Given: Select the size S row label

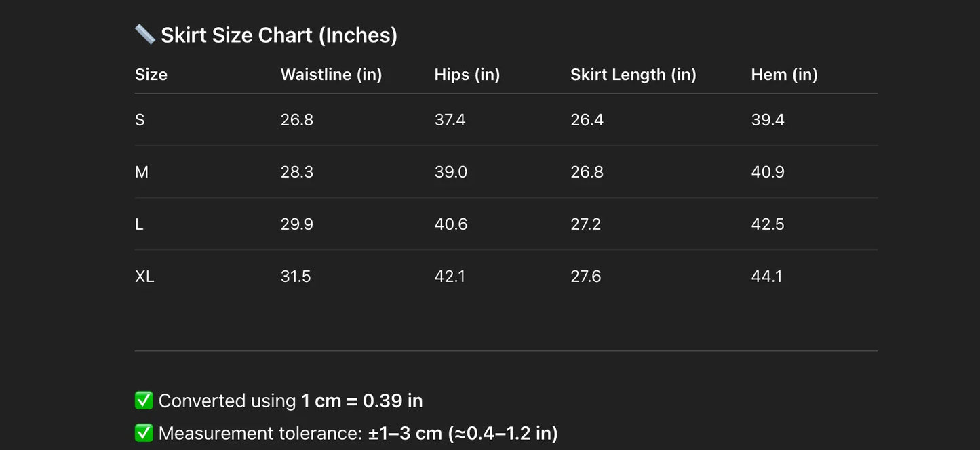Looking at the screenshot, I should pyautogui.click(x=140, y=120).
